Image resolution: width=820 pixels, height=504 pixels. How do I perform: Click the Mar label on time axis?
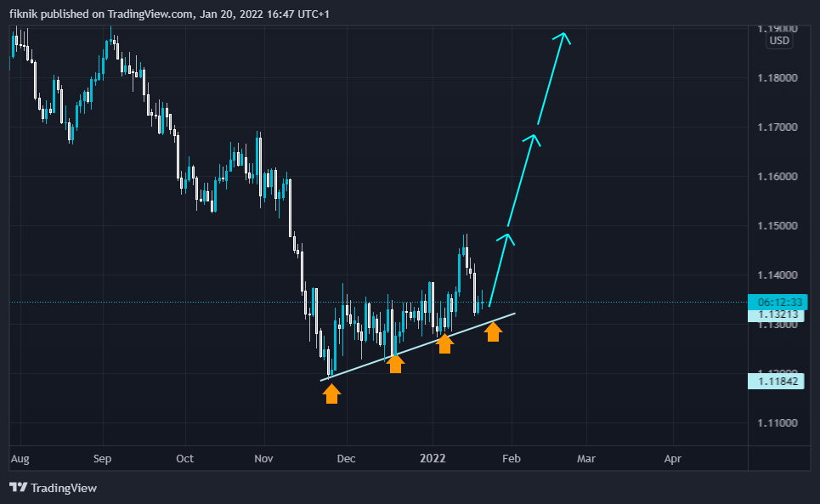pos(586,458)
